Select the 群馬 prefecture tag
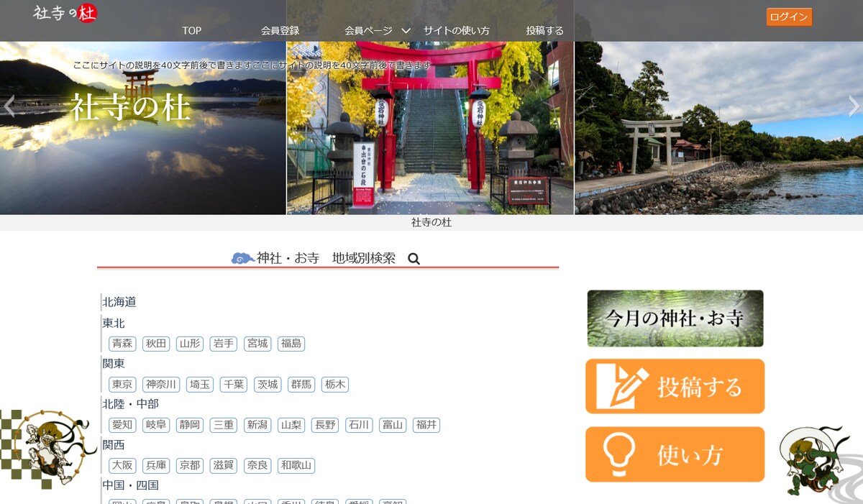 [301, 385]
